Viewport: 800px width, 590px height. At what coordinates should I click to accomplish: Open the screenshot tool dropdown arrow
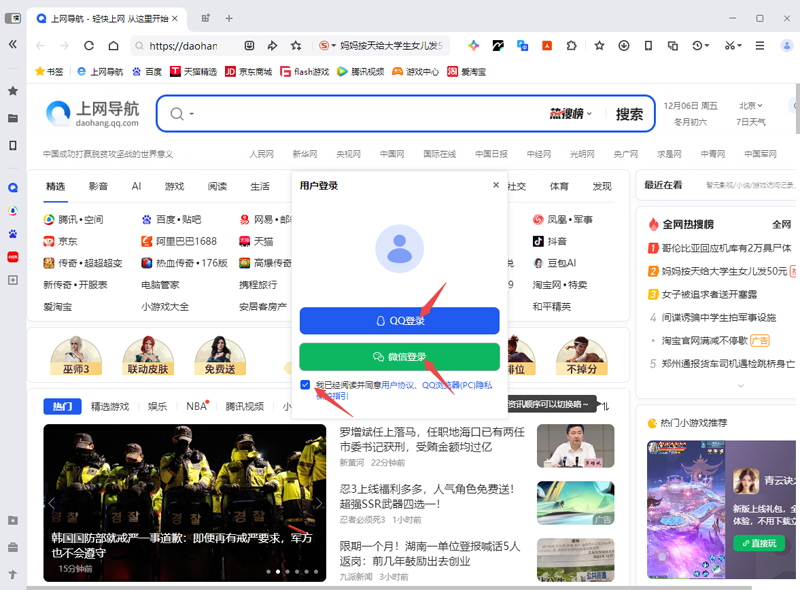737,46
